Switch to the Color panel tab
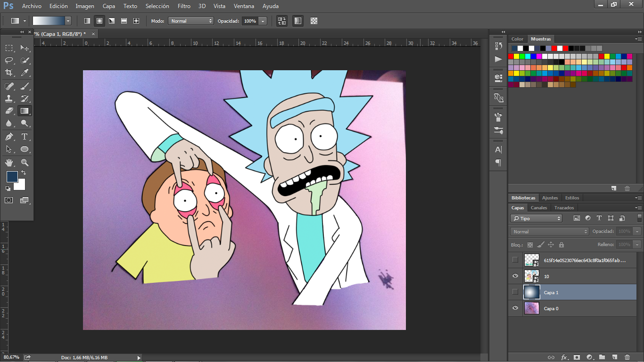This screenshot has height=362, width=644. tap(518, 39)
